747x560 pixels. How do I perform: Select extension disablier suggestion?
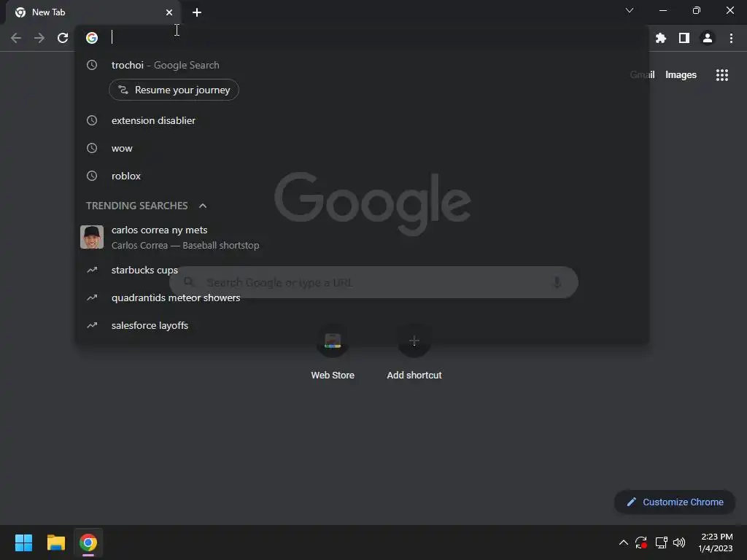[362, 120]
